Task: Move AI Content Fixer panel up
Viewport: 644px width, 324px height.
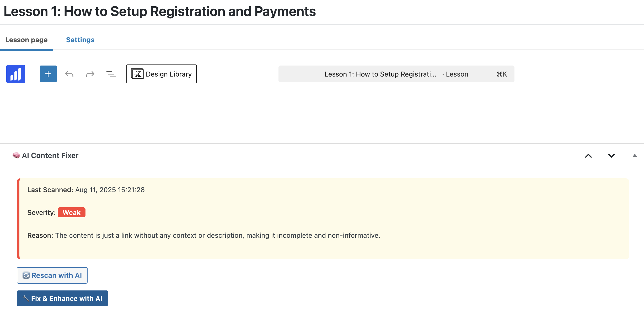Action: pos(588,156)
